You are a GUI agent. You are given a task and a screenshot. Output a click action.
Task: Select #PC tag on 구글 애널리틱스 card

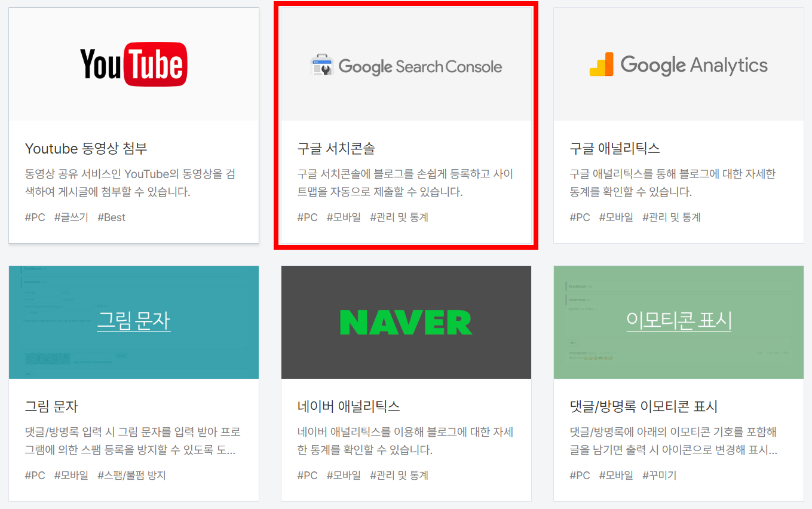(580, 217)
